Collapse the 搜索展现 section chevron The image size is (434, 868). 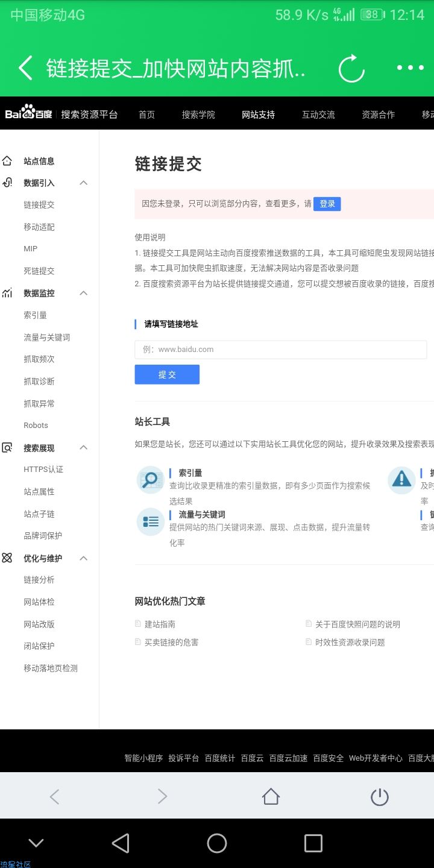(84, 448)
